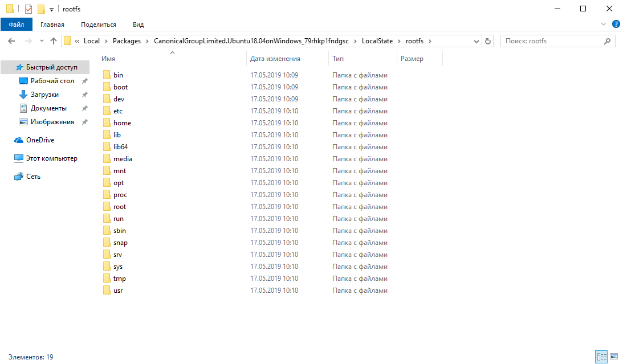This screenshot has width=623, height=364.
Task: Select the mnt folder icon
Action: point(107,171)
